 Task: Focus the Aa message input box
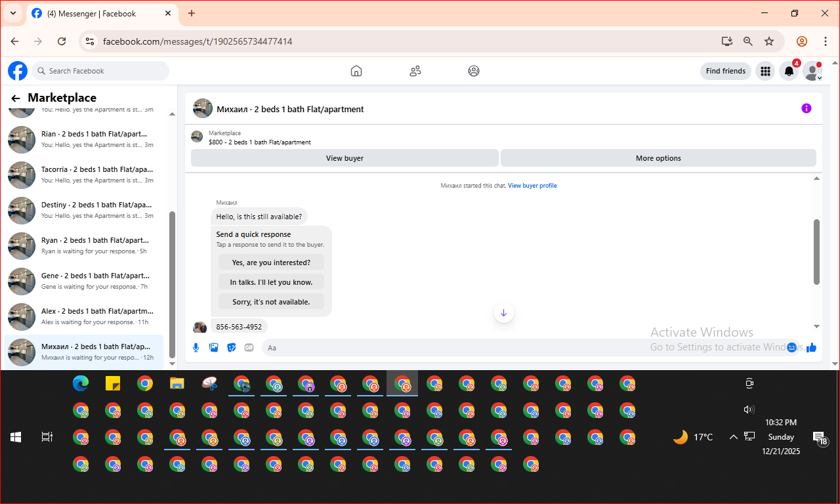point(525,348)
